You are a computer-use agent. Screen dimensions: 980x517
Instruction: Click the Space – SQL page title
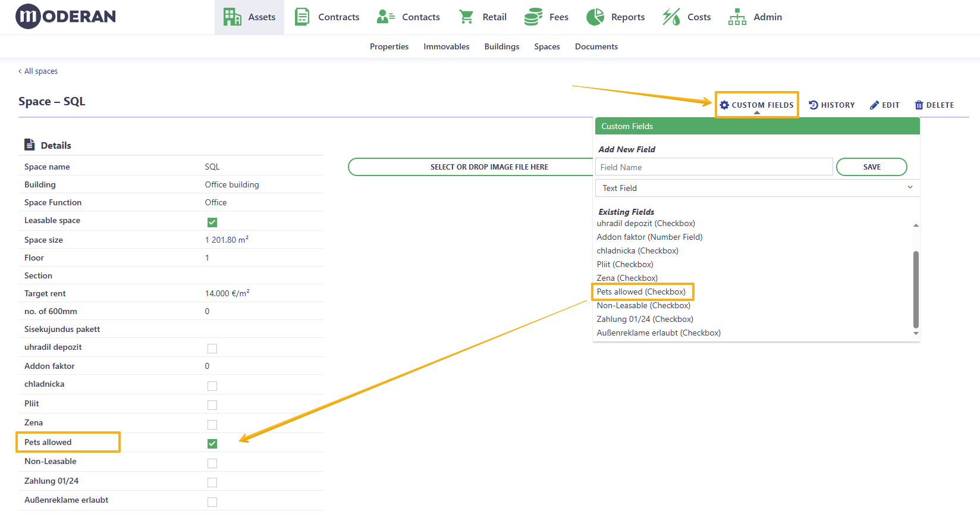[52, 101]
